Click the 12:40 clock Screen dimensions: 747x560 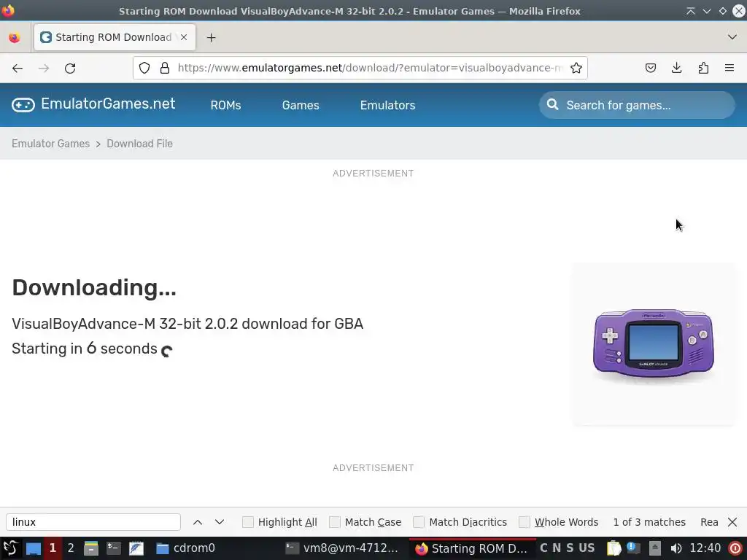tap(705, 548)
